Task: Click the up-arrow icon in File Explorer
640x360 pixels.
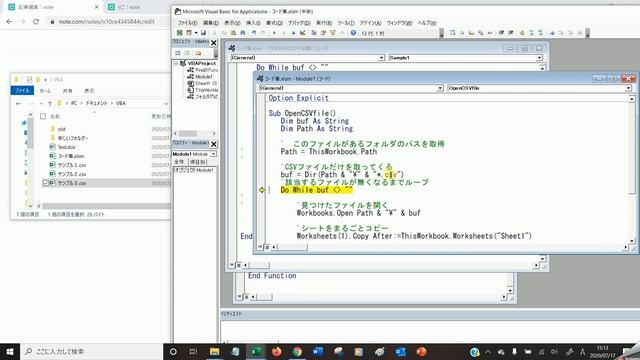Action: (x=50, y=104)
